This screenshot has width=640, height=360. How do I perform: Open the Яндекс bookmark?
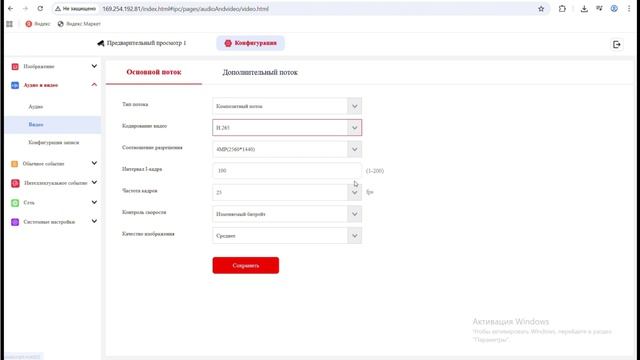point(38,24)
